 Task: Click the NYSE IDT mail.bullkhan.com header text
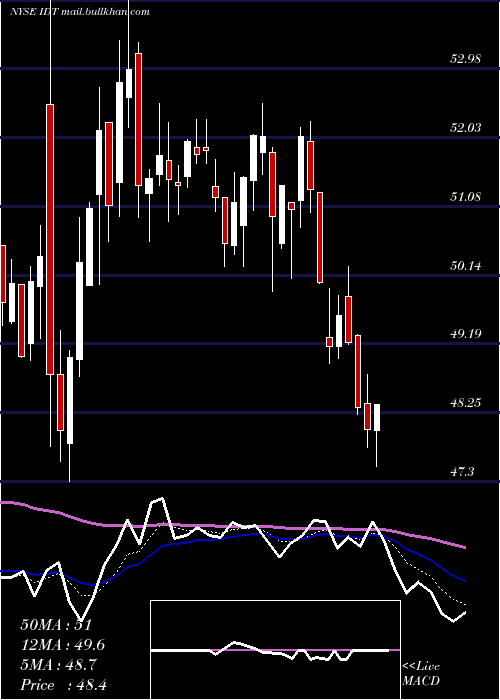click(x=80, y=12)
